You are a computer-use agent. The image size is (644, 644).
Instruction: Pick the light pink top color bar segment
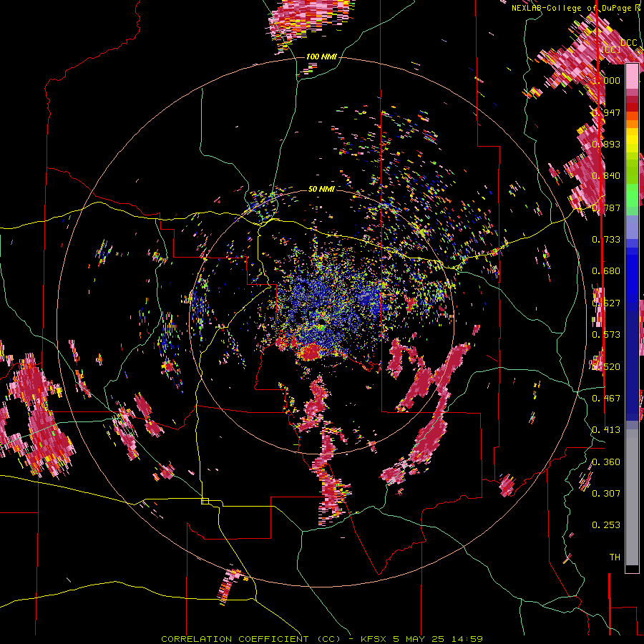click(632, 76)
